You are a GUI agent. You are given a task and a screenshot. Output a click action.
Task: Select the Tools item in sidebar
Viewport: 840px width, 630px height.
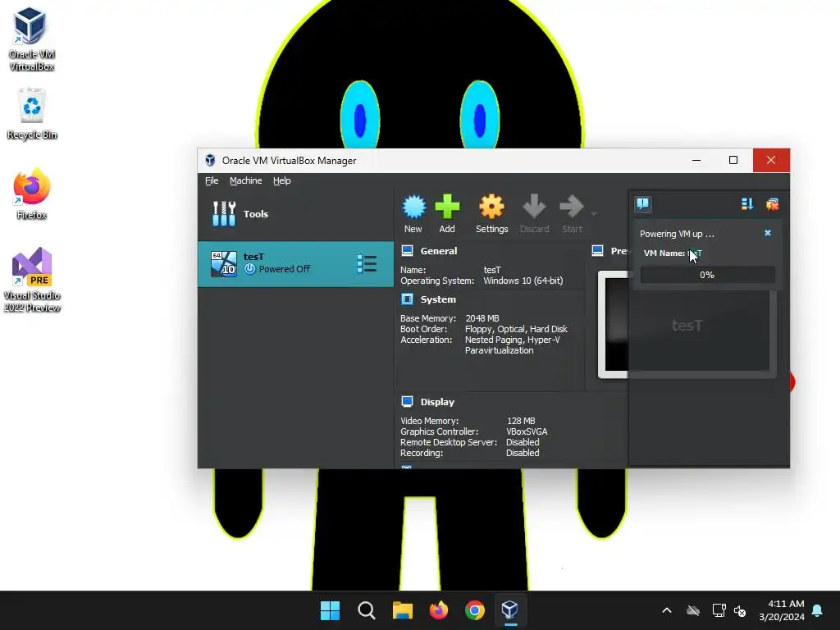click(295, 214)
